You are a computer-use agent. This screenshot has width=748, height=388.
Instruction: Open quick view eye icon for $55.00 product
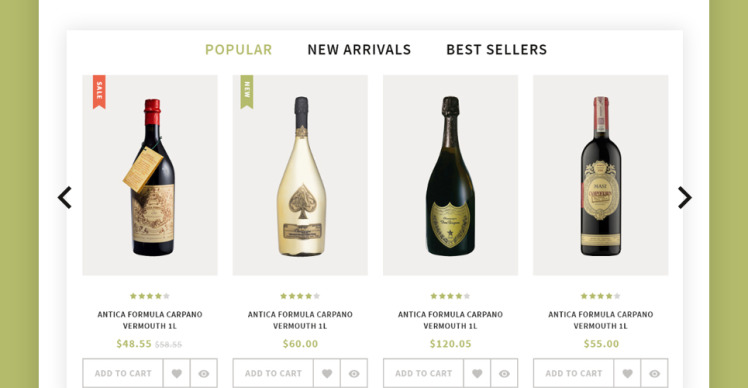654,373
